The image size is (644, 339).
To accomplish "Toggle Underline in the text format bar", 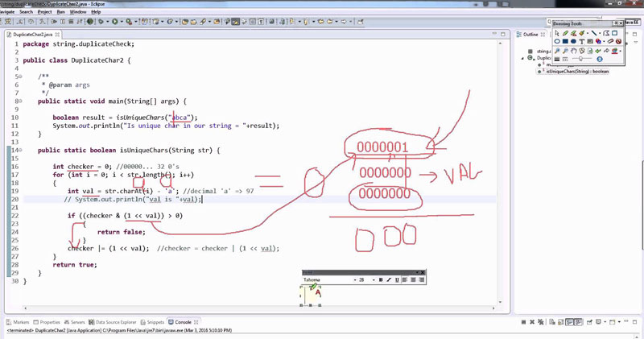I will pos(397,280).
